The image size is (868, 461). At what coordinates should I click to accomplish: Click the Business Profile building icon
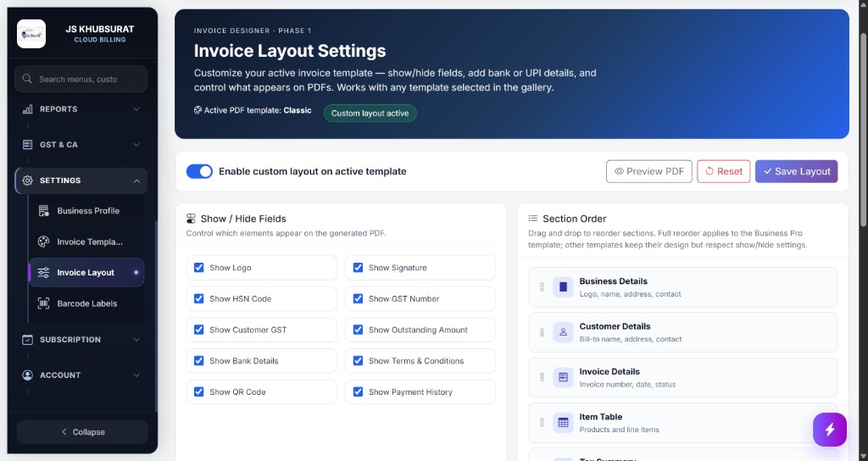43,210
